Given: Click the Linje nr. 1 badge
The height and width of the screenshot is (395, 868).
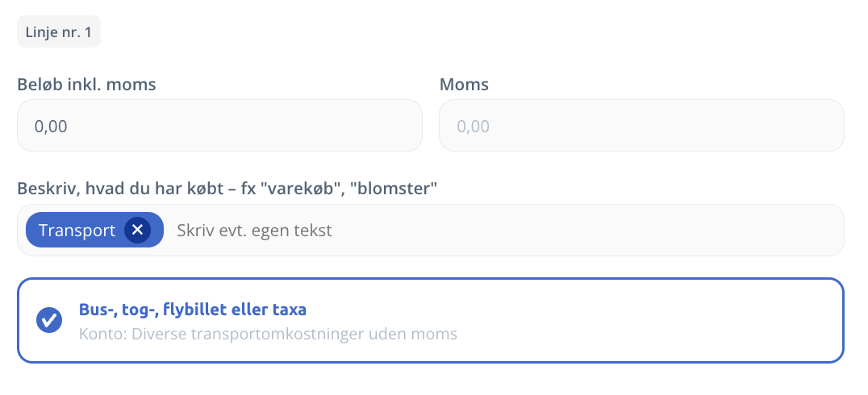Looking at the screenshot, I should tap(59, 31).
